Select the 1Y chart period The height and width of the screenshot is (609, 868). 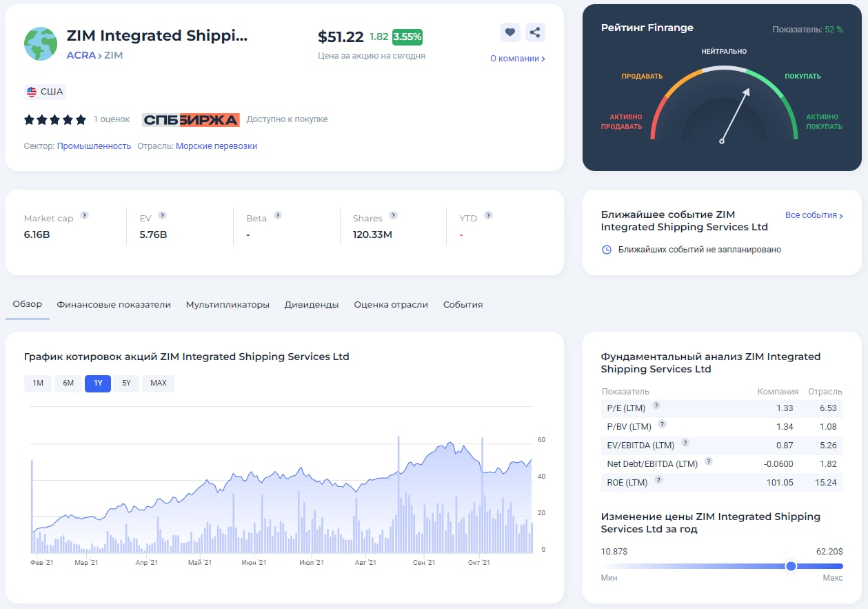coord(98,383)
